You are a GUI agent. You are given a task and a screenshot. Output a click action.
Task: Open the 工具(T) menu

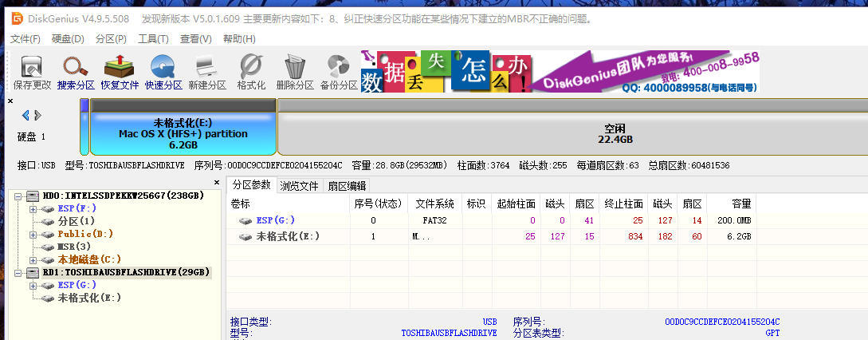[x=153, y=39]
